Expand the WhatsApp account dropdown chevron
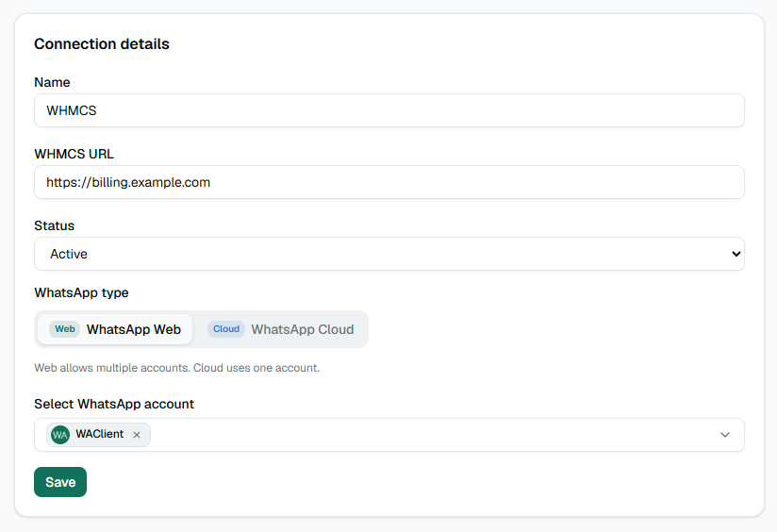Screen dimensions: 777x532 [x=725, y=435]
